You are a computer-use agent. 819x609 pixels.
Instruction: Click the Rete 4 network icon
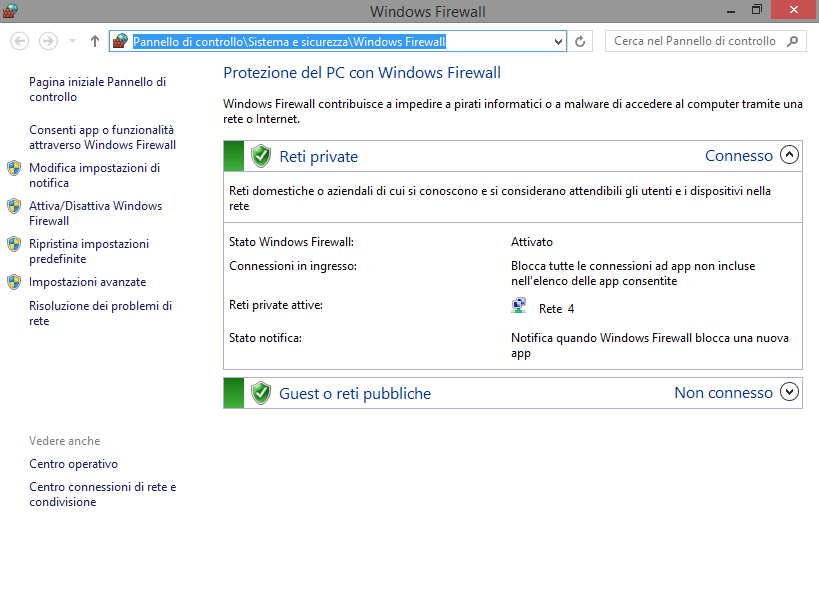[519, 307]
